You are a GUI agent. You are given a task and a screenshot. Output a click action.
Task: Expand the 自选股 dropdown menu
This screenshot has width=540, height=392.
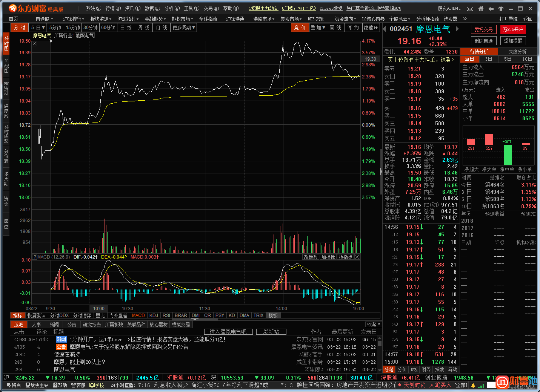[45, 18]
